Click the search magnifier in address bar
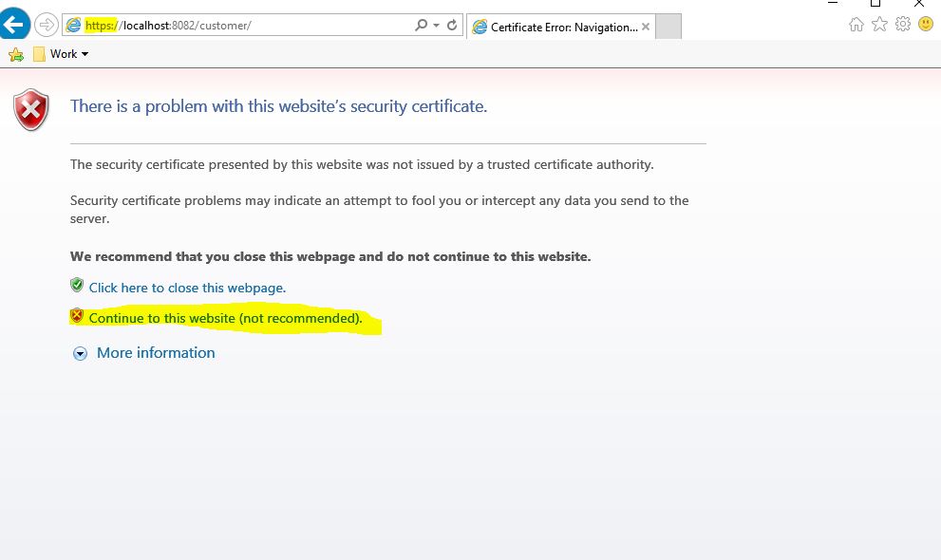This screenshot has height=560, width=941. [x=422, y=26]
